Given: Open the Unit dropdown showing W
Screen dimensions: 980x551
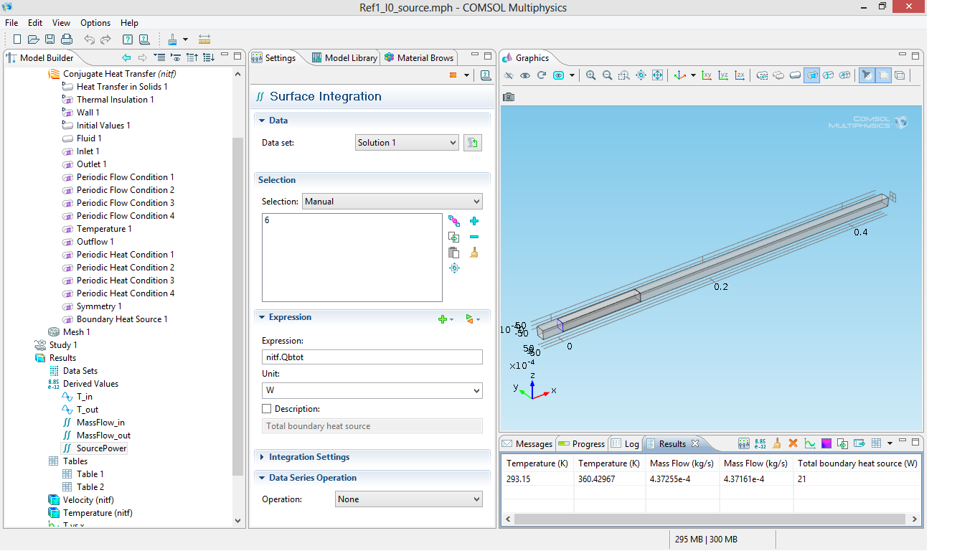Looking at the screenshot, I should [372, 391].
